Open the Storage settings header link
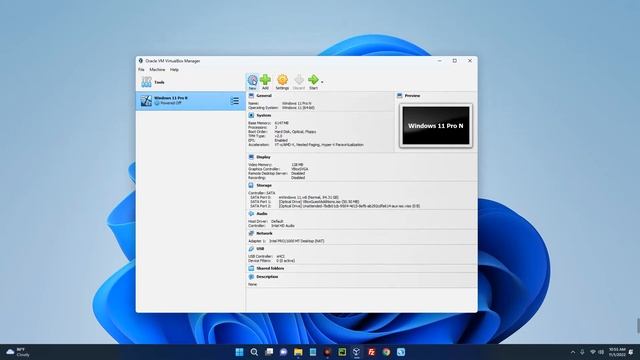This screenshot has width=640, height=360. pyautogui.click(x=264, y=185)
